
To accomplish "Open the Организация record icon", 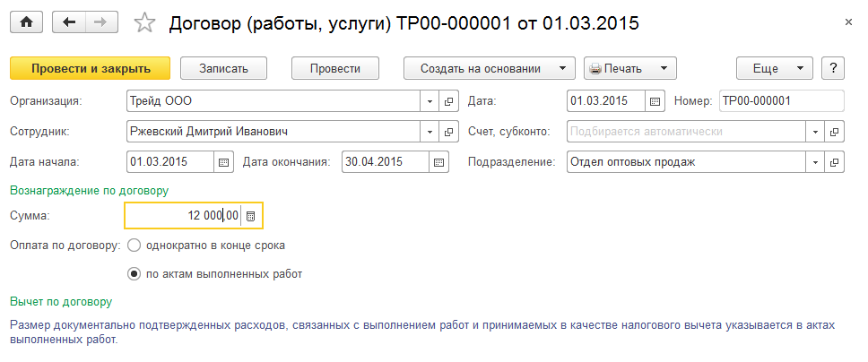I will click(449, 101).
